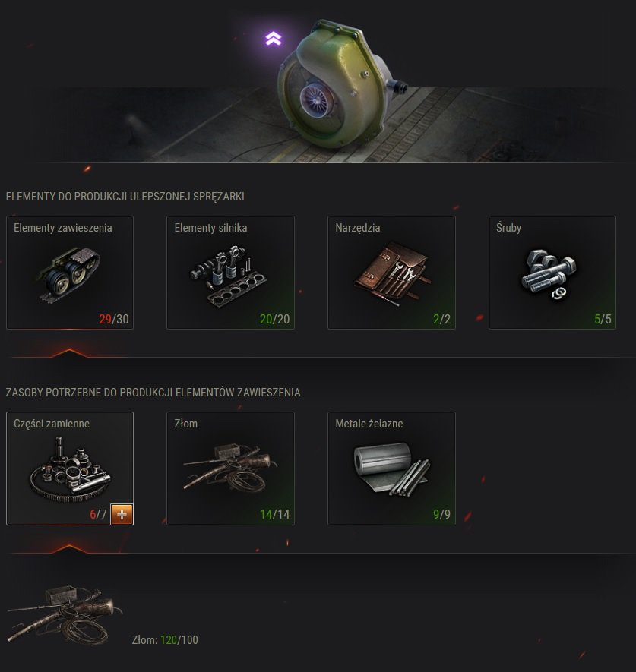The image size is (636, 672).
Task: Select the Elementy silnika card
Action: click(230, 273)
